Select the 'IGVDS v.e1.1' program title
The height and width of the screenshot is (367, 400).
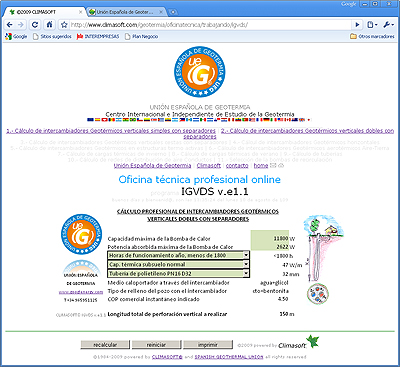pyautogui.click(x=215, y=192)
